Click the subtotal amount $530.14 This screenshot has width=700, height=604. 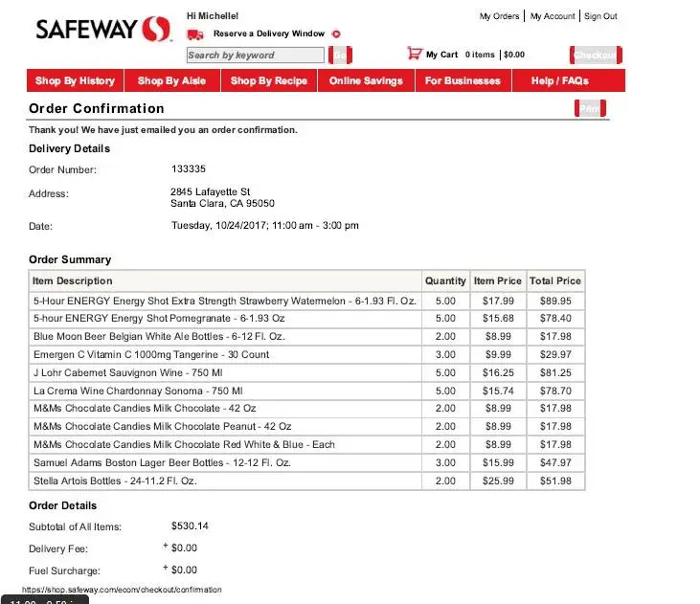point(190,526)
